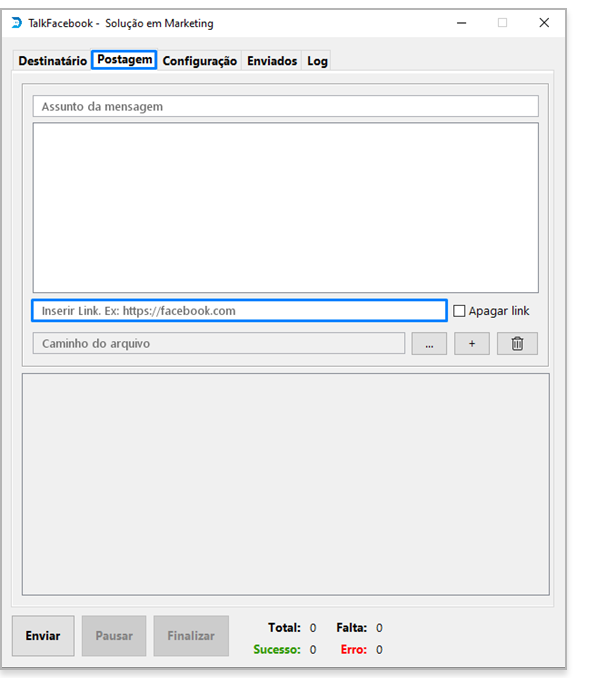The height and width of the screenshot is (678, 589).
Task: Open the Configuração tab
Action: pyautogui.click(x=199, y=61)
